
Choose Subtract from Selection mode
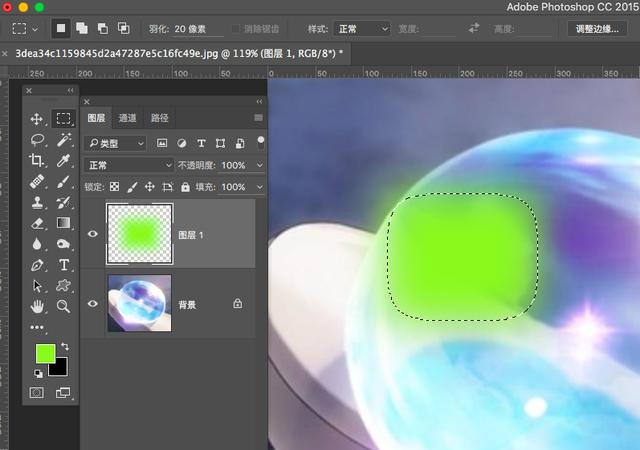click(x=103, y=29)
